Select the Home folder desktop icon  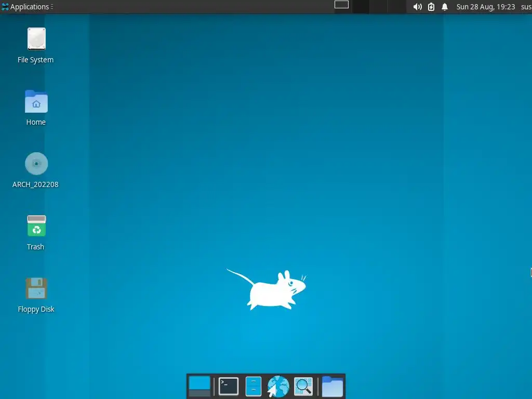tap(36, 108)
